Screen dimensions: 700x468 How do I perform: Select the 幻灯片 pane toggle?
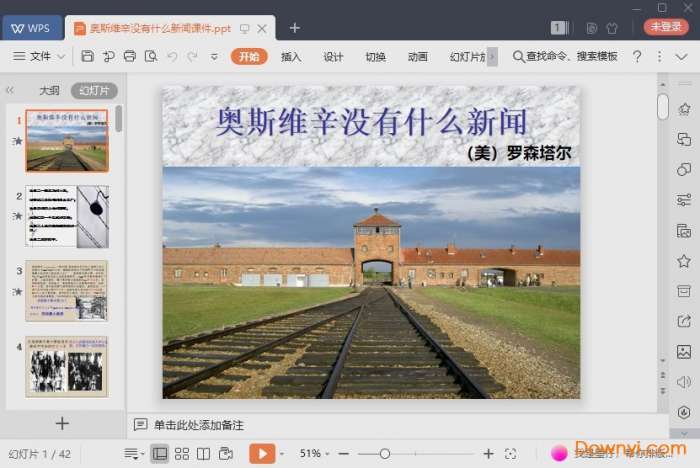click(94, 90)
